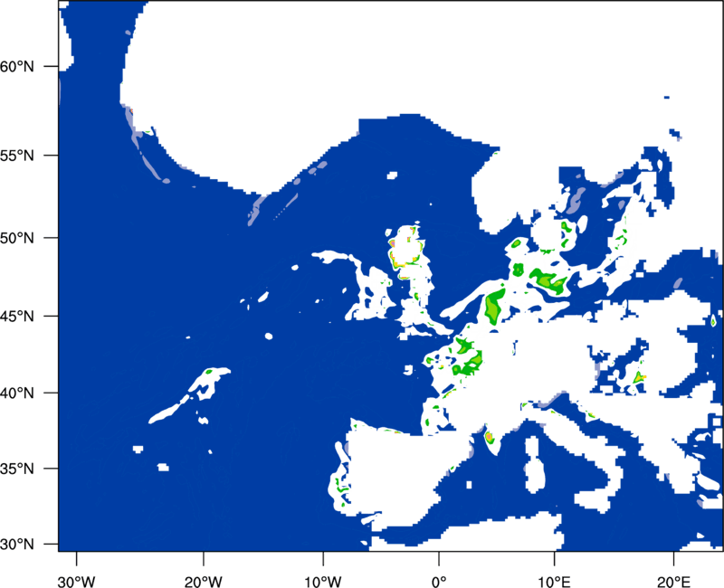Viewport: 724px width, 588px height.
Task: Click the 60°N latitude label
Action: coord(17,66)
